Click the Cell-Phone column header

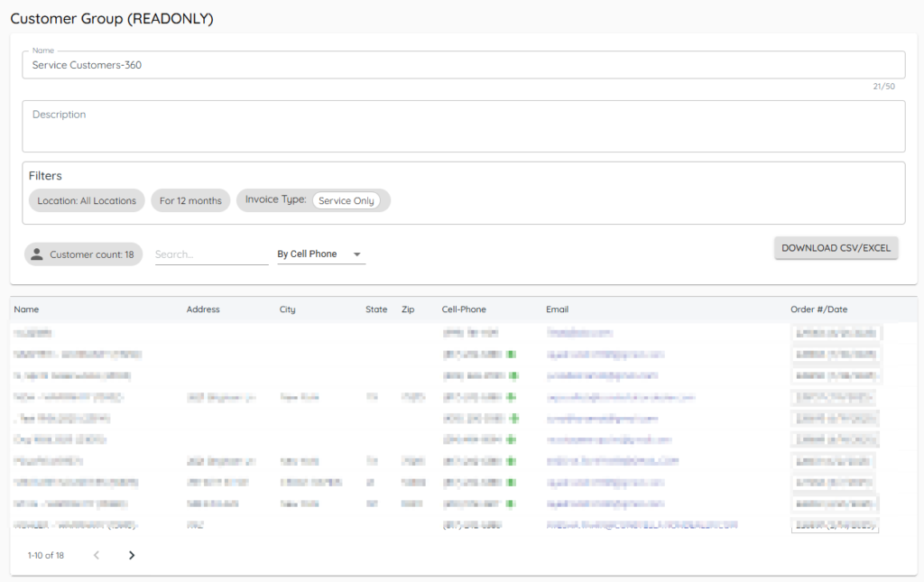click(464, 309)
